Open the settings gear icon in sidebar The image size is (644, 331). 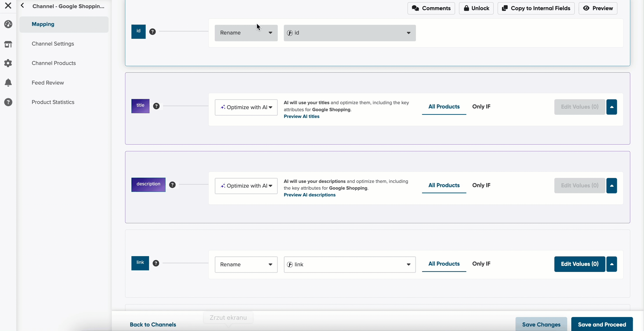(x=8, y=63)
